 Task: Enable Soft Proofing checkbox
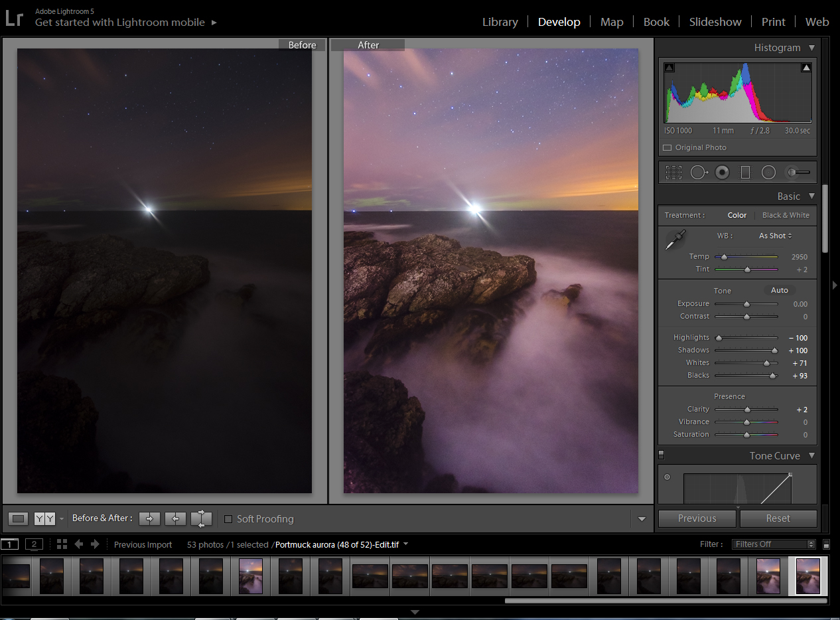coord(228,519)
